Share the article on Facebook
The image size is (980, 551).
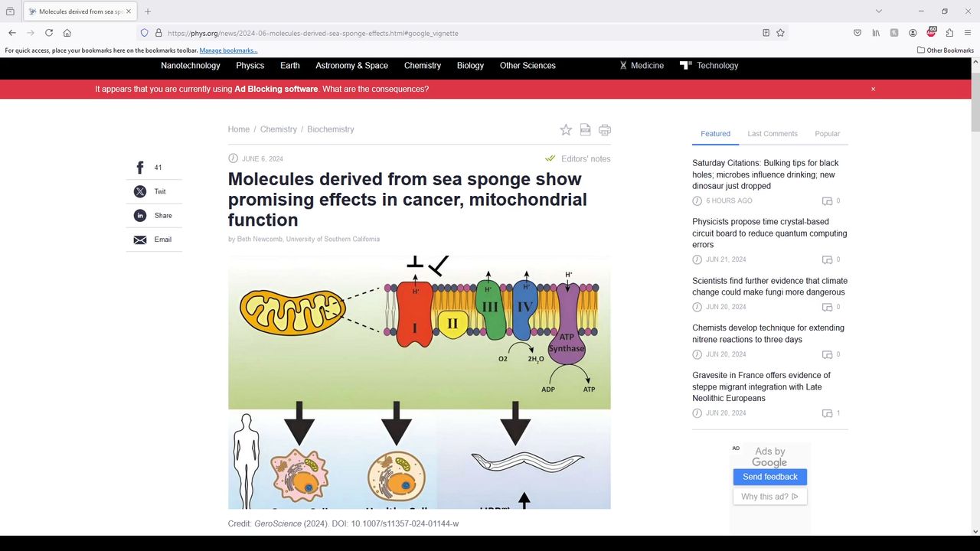(140, 168)
